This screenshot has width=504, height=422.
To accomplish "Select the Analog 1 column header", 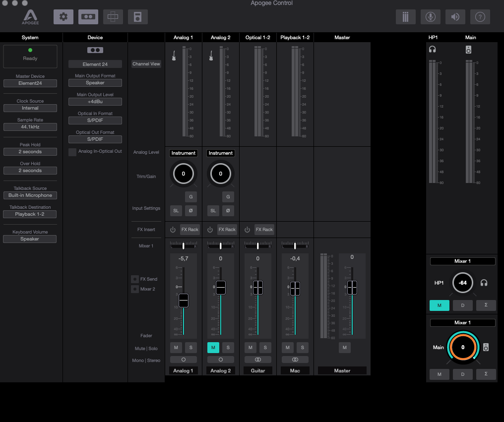I will click(x=183, y=37).
